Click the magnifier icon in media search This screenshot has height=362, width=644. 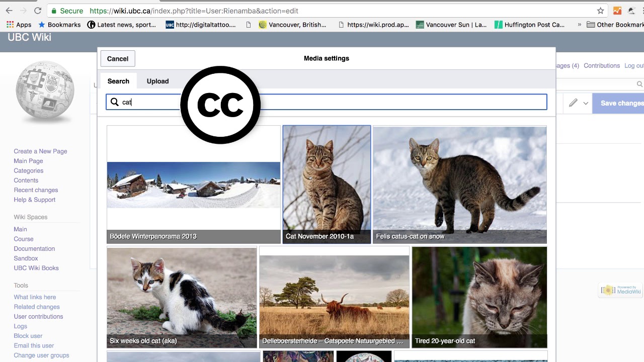[115, 102]
